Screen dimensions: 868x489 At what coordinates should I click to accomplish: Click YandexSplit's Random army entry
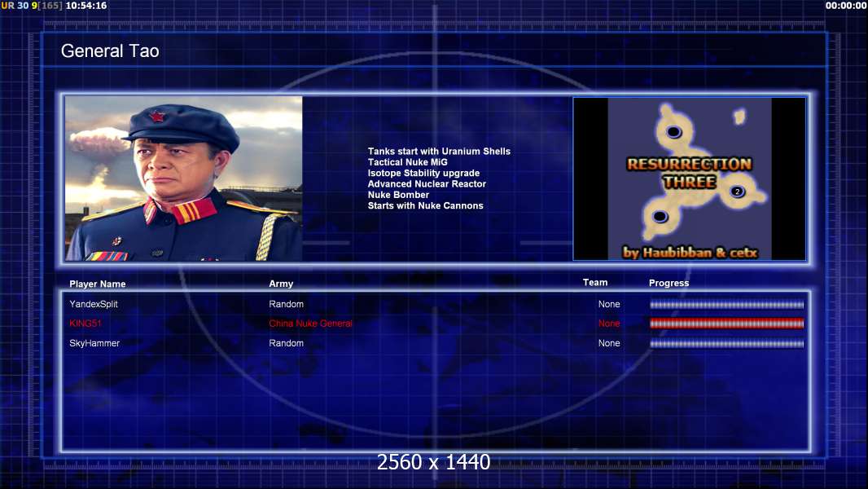(x=286, y=304)
